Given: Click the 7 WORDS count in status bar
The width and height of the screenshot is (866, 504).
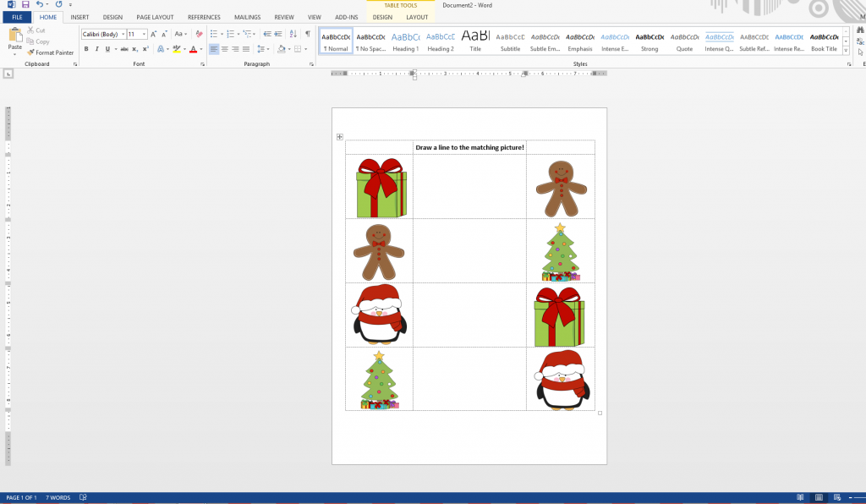Looking at the screenshot, I should (x=58, y=497).
